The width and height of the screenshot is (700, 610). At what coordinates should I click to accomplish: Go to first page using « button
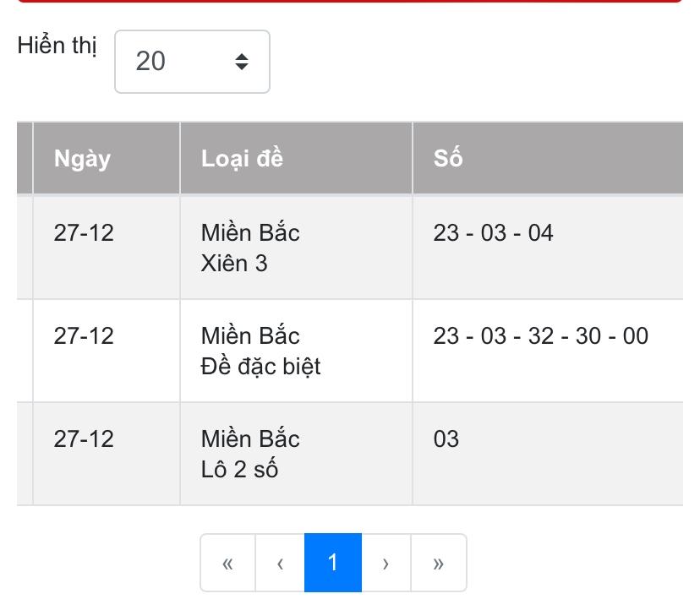(227, 564)
